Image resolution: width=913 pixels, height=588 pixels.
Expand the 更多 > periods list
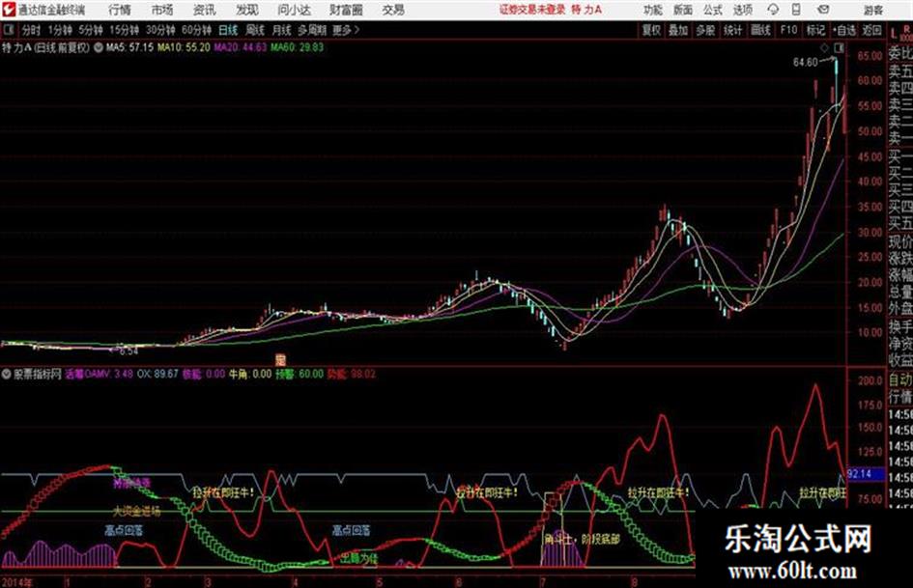(x=346, y=30)
